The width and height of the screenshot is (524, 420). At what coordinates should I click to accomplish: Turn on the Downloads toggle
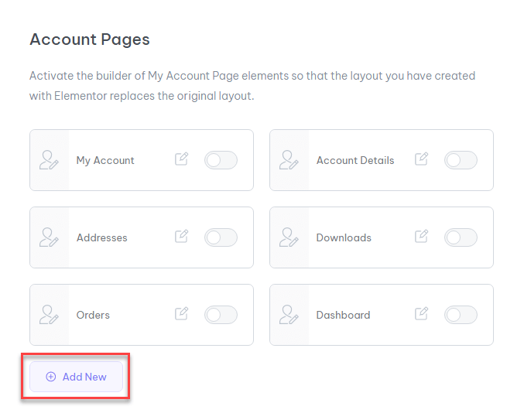tap(461, 237)
